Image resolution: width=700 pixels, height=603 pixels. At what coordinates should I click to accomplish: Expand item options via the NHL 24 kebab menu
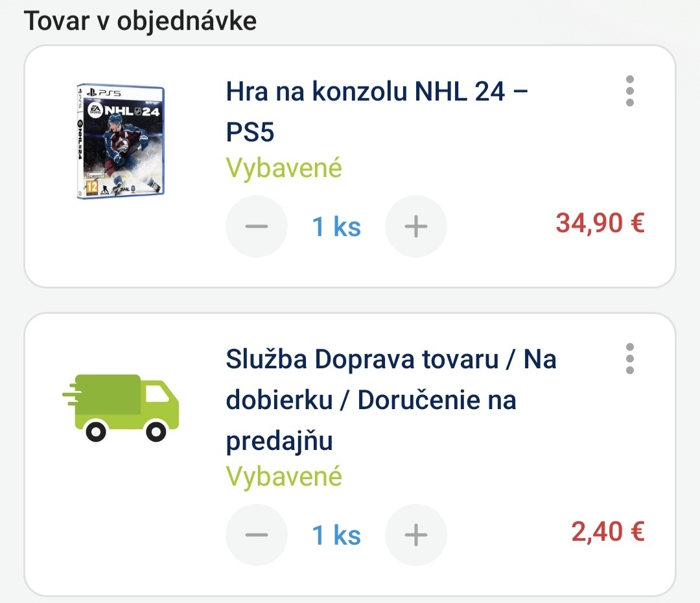click(629, 91)
